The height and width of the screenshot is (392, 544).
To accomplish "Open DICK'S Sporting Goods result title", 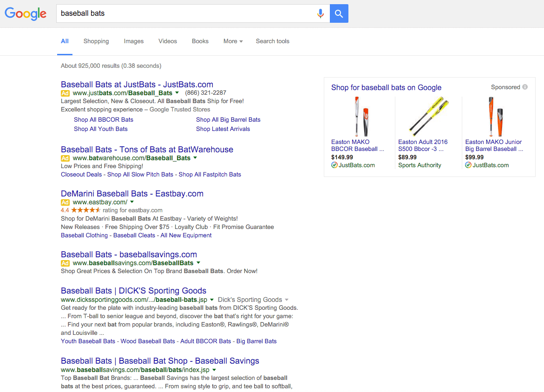I will tap(134, 291).
